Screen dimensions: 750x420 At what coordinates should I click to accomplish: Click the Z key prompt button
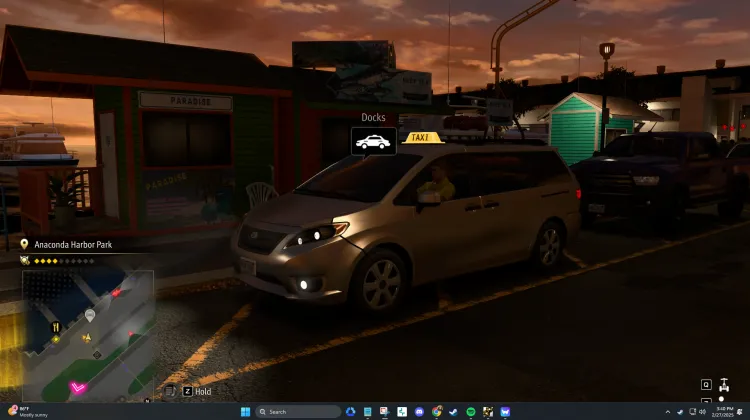pos(188,391)
